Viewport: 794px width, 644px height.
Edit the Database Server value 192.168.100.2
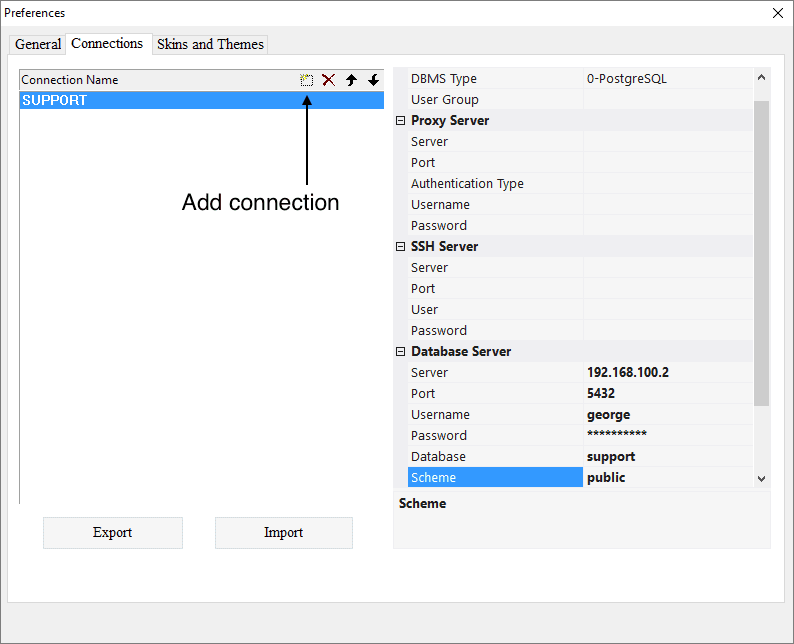point(666,372)
